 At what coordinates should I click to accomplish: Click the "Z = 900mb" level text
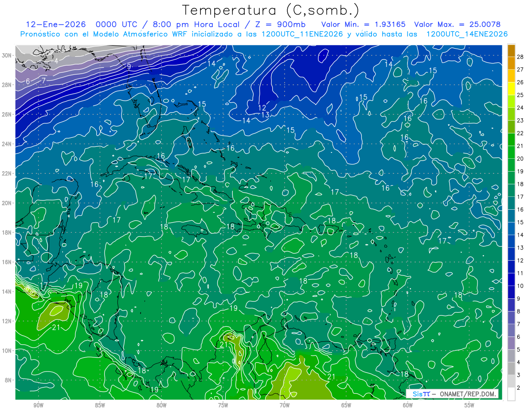click(280, 24)
